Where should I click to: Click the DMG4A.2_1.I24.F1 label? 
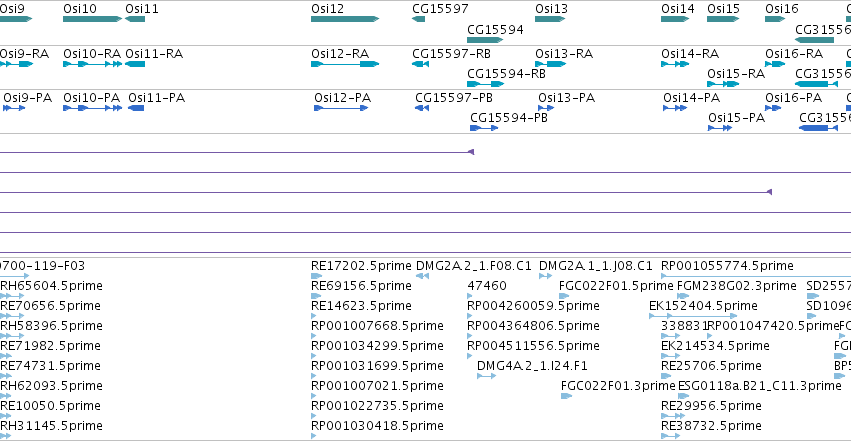pos(532,366)
